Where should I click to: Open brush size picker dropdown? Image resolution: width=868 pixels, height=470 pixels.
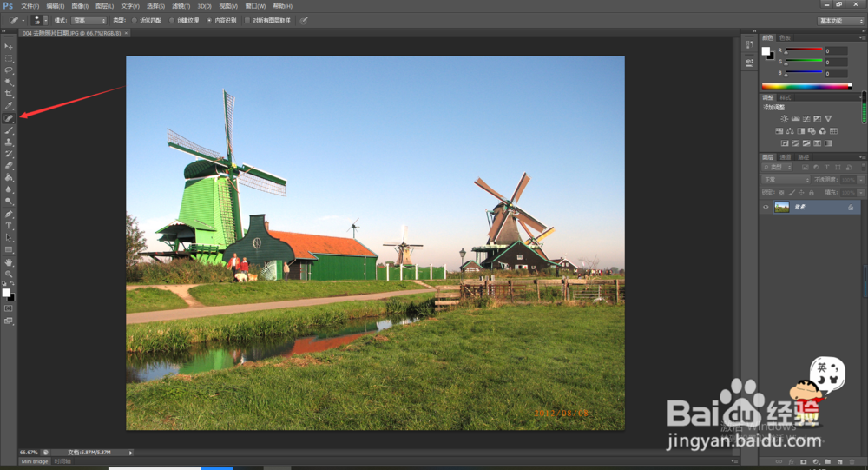coord(45,21)
